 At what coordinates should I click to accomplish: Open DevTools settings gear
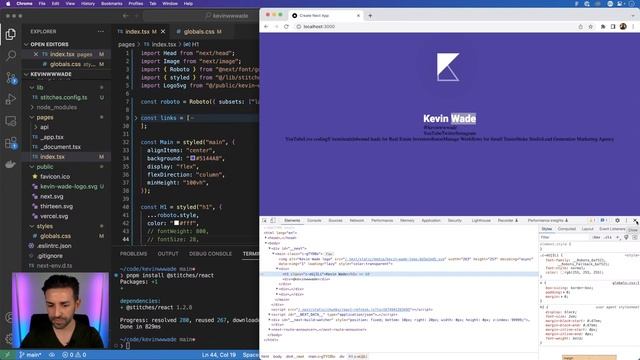tap(617, 220)
